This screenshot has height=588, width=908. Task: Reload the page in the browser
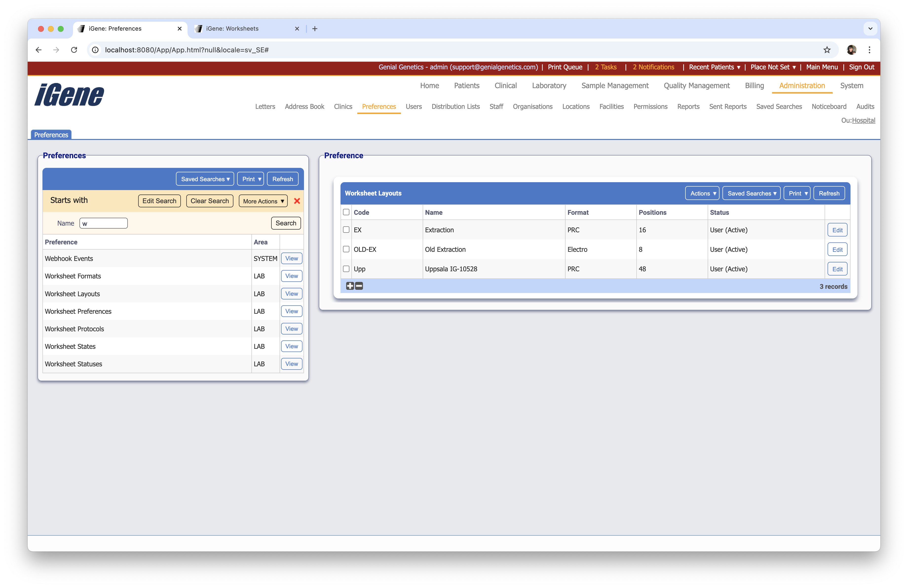[74, 50]
